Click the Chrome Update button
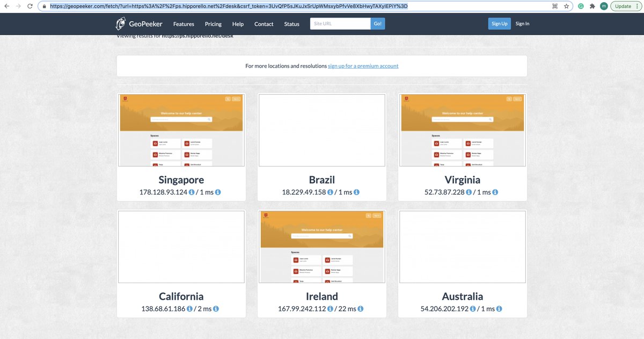This screenshot has width=644, height=339. pyautogui.click(x=626, y=6)
